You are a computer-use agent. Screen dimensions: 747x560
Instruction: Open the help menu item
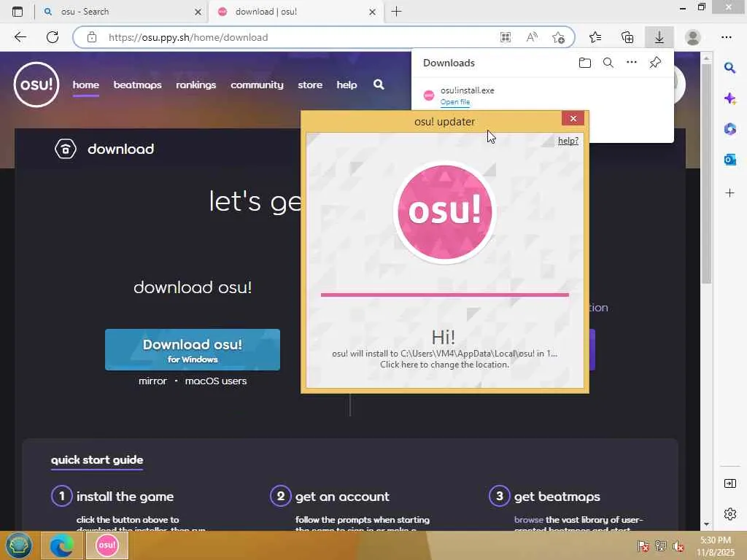[347, 85]
